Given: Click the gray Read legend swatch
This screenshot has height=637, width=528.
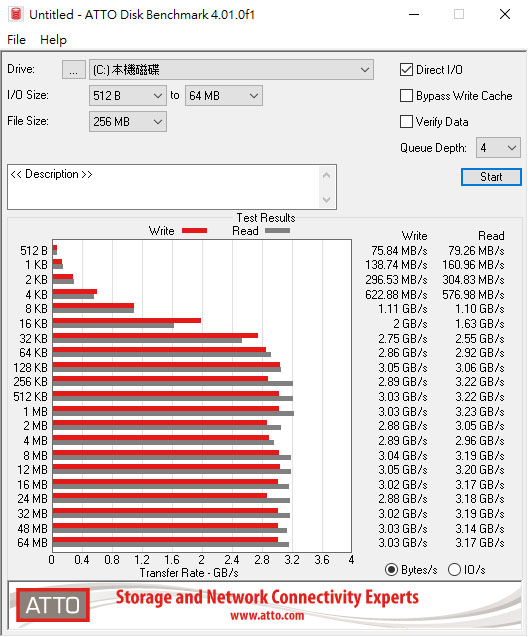Looking at the screenshot, I should 277,231.
